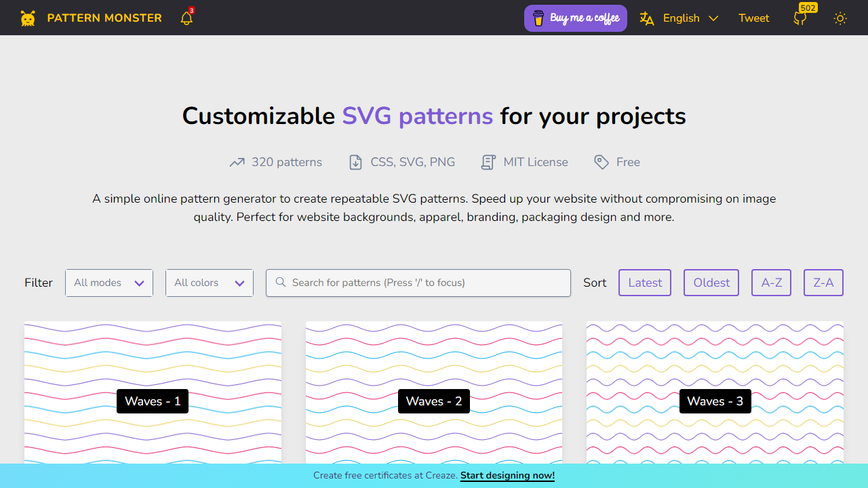Click the MIT License scroll icon

pos(488,162)
